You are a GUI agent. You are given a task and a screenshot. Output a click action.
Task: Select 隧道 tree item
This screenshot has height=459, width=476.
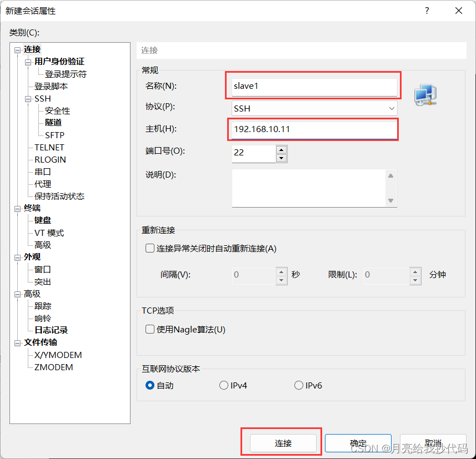point(53,123)
